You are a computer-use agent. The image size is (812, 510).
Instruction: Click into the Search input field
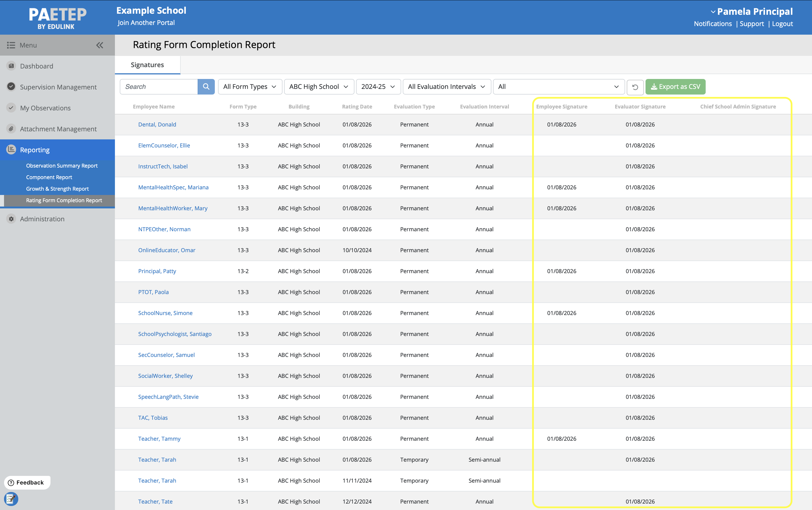158,87
